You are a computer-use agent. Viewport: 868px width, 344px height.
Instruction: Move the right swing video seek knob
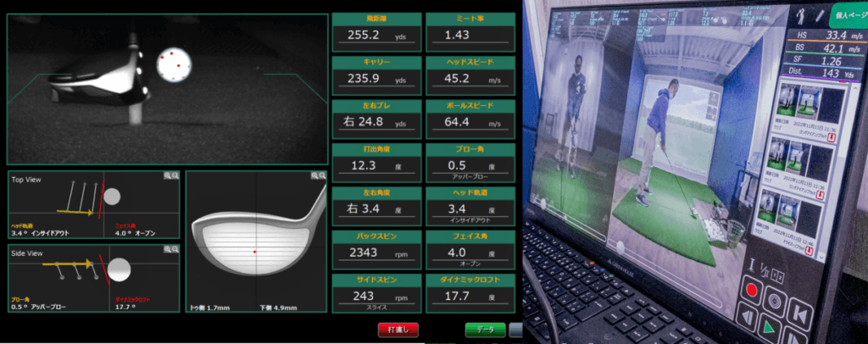[621, 247]
